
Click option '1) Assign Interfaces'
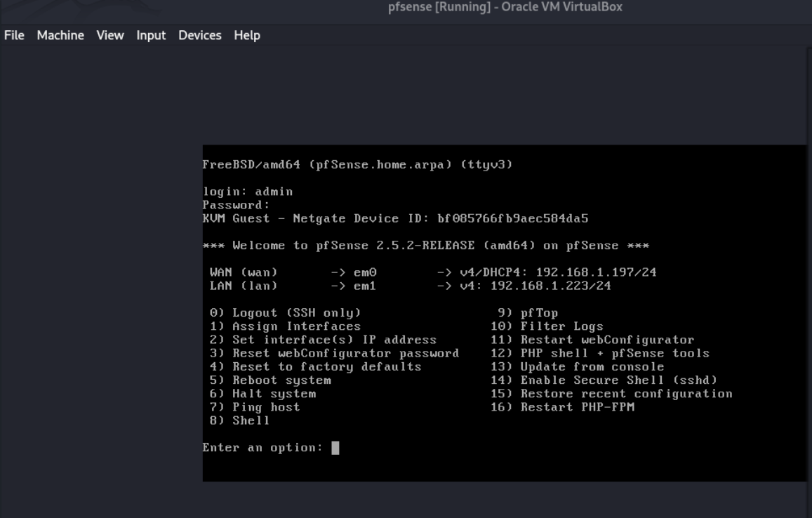pyautogui.click(x=286, y=326)
